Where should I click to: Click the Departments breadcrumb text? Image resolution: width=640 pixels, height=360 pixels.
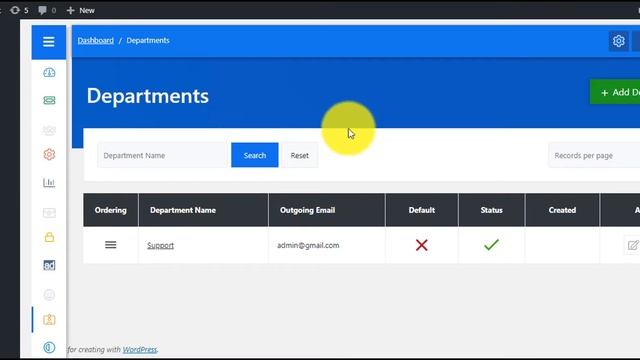pos(148,40)
